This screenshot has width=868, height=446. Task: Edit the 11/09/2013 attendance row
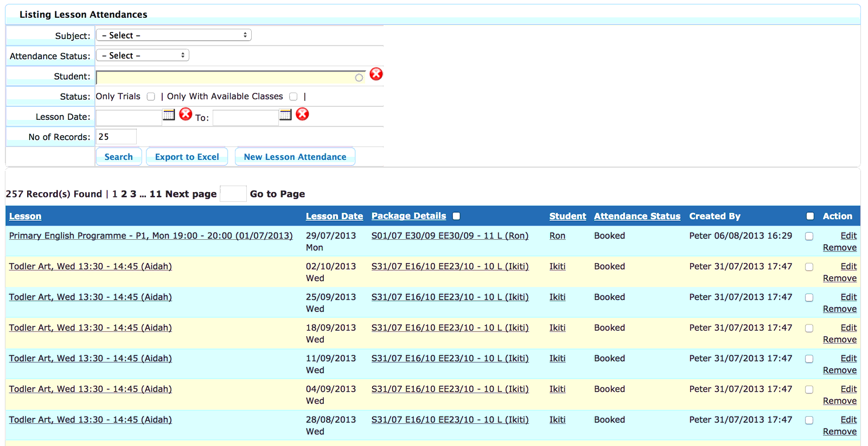[x=848, y=358]
